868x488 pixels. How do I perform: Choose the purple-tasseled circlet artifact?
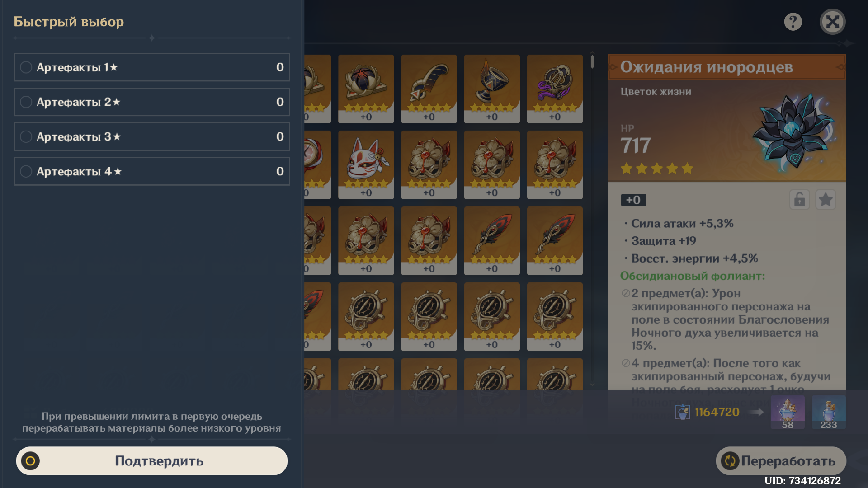click(555, 89)
